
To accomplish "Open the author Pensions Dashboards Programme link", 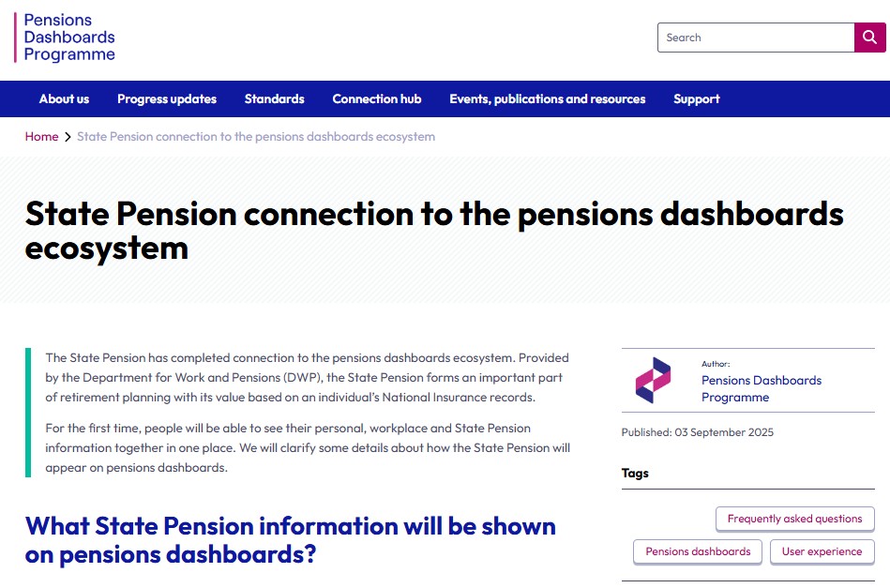I will (x=761, y=388).
